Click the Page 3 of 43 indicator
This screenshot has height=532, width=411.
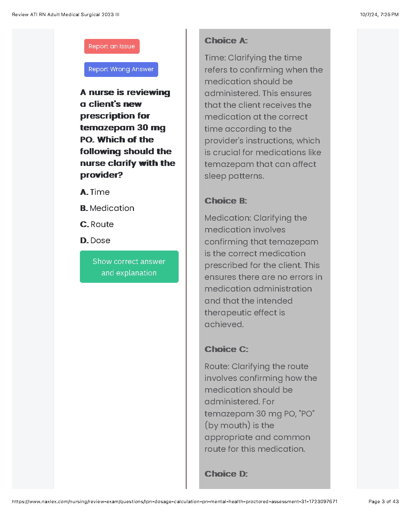(x=383, y=501)
